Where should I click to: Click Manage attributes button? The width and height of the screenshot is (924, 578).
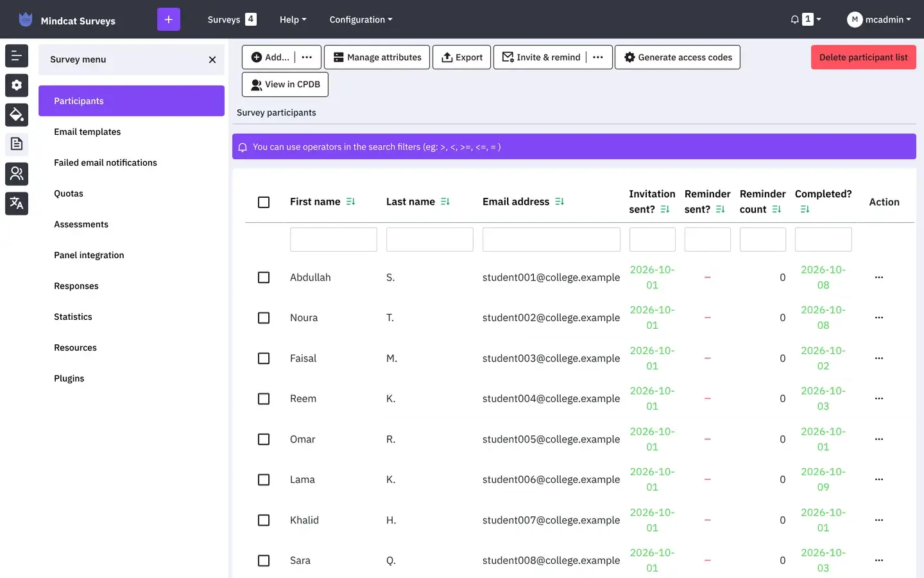coord(377,57)
